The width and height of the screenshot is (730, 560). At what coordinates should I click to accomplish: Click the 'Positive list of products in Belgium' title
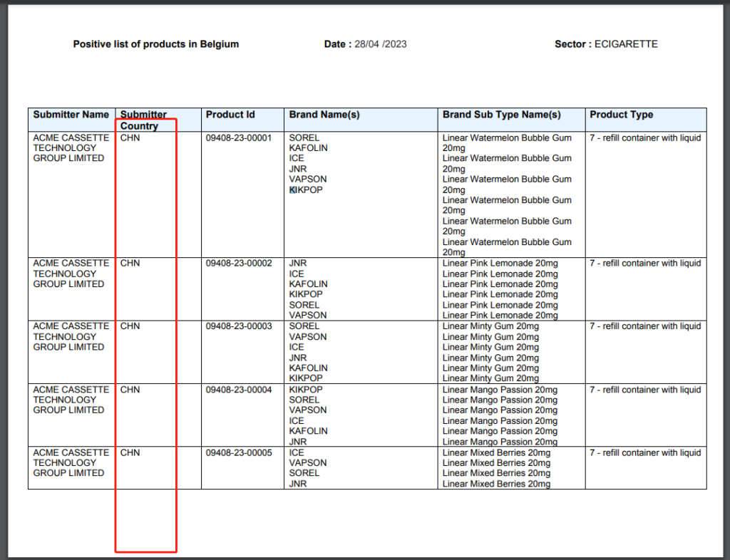tap(156, 44)
